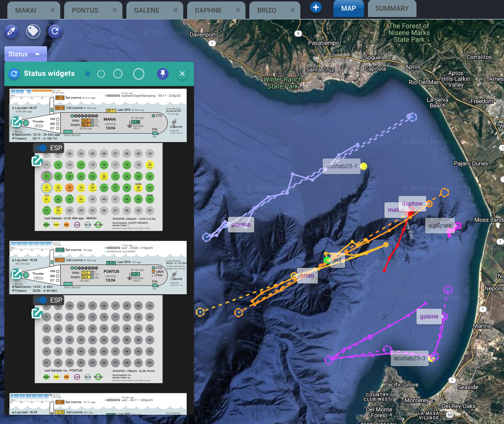Screen dimensions: 504x424
Task: Refresh the Status widgets panel
Action: 15,73
